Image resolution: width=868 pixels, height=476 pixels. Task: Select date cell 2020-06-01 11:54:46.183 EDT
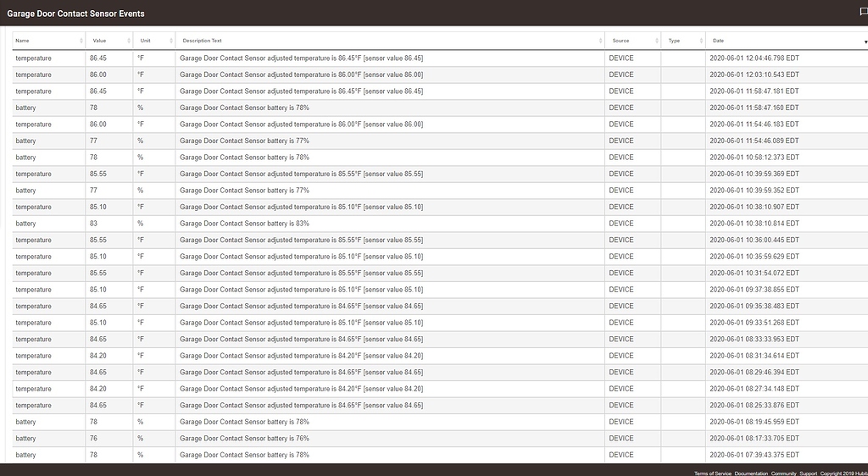(754, 125)
